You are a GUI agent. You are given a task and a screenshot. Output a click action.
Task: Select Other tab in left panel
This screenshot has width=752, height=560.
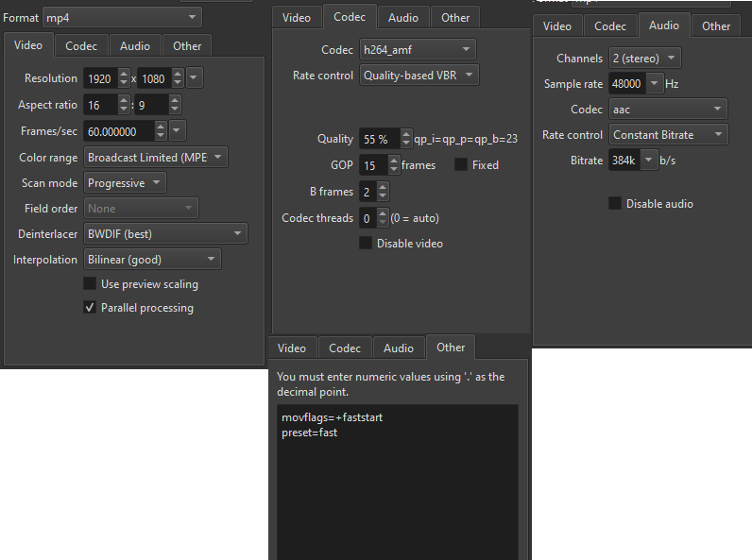(x=187, y=46)
